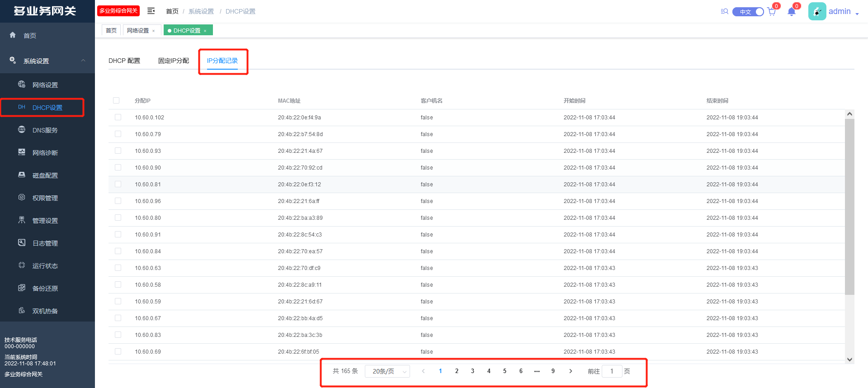
Task: Tick the checkbox for row 10.60.0.81
Action: point(118,184)
